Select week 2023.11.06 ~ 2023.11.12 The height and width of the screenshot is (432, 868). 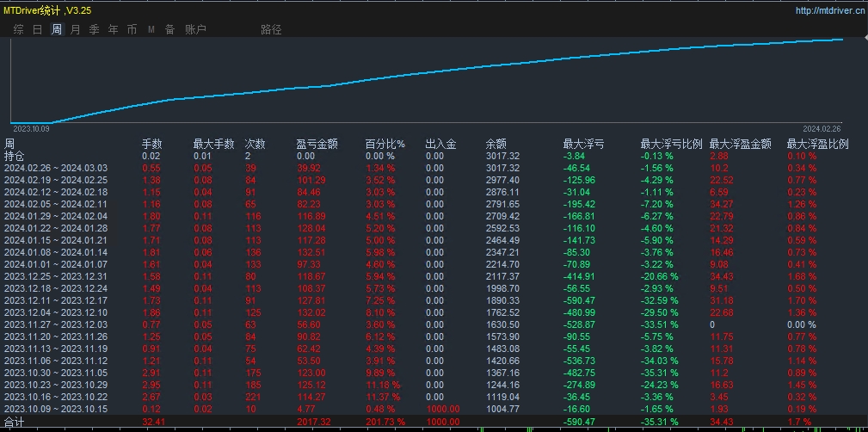coord(56,361)
